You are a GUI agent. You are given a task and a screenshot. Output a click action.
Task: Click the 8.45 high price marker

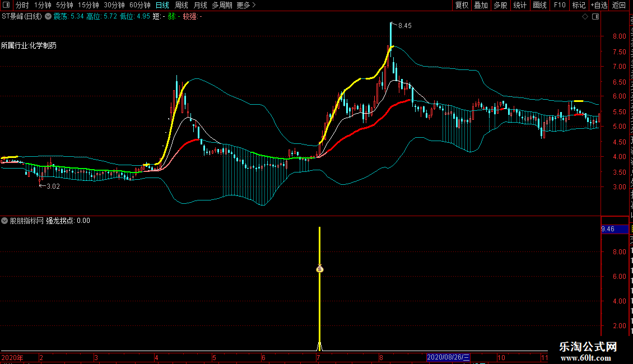point(404,26)
